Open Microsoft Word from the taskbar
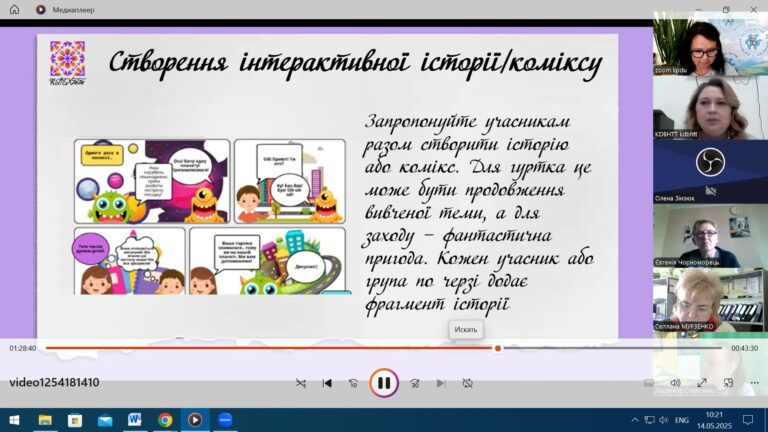Image resolution: width=768 pixels, height=432 pixels. pos(134,420)
